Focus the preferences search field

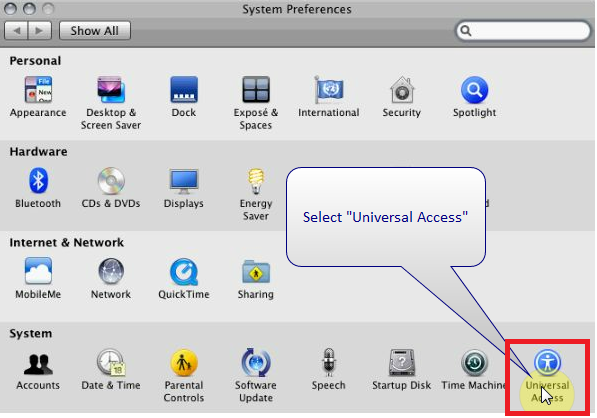[x=523, y=30]
